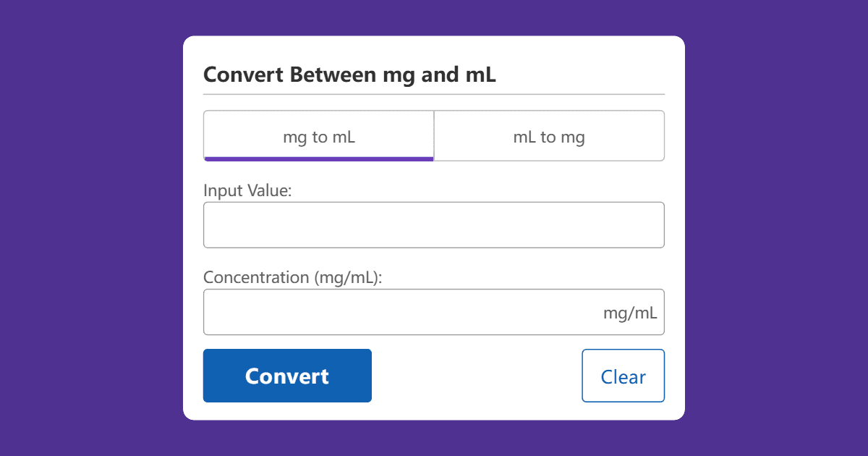Wipe all entered values via Clear
This screenshot has width=868, height=456.
tap(623, 376)
